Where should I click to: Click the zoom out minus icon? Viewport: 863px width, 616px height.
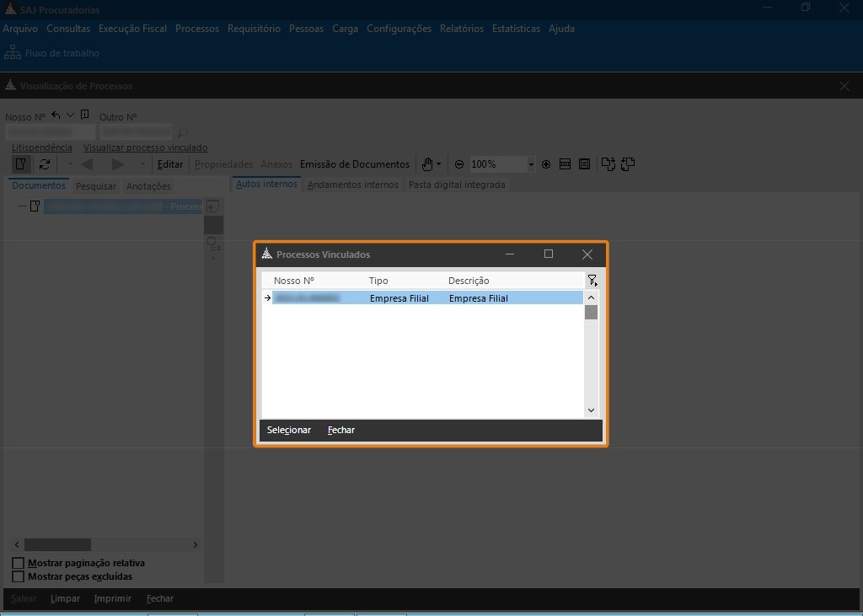459,164
